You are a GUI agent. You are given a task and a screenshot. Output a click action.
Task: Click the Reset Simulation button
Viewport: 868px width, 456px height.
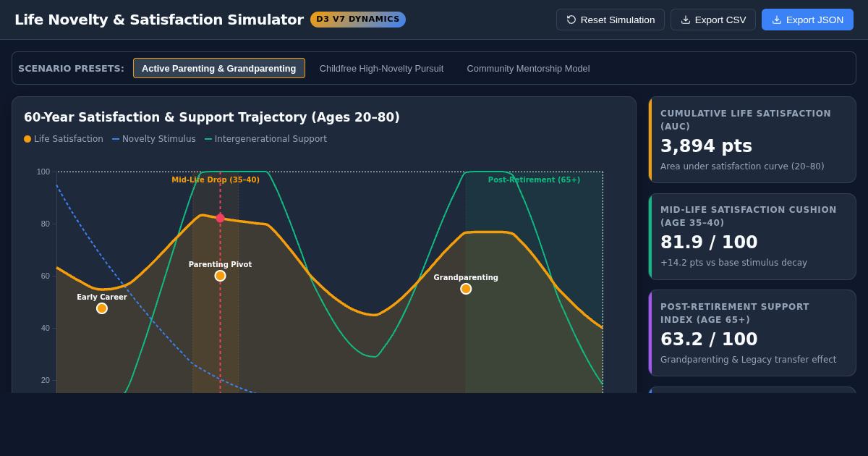click(x=610, y=20)
